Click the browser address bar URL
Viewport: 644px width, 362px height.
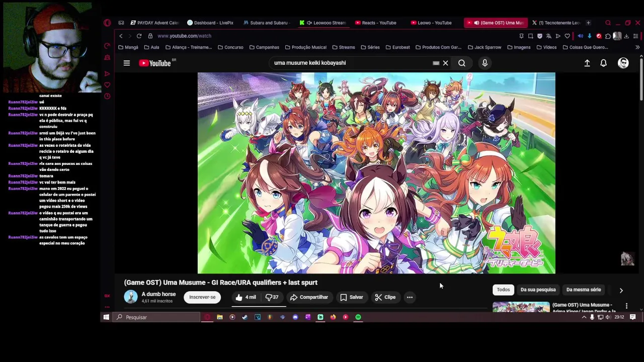click(184, 36)
